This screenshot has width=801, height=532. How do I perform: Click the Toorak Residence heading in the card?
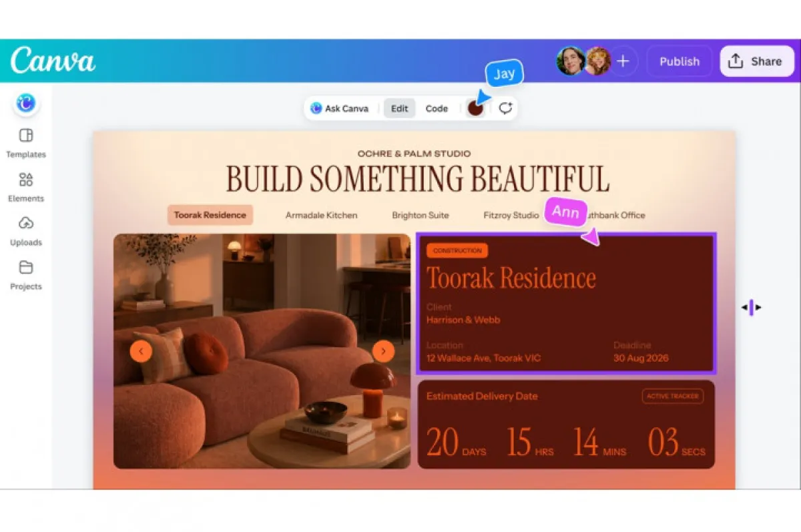(x=511, y=278)
